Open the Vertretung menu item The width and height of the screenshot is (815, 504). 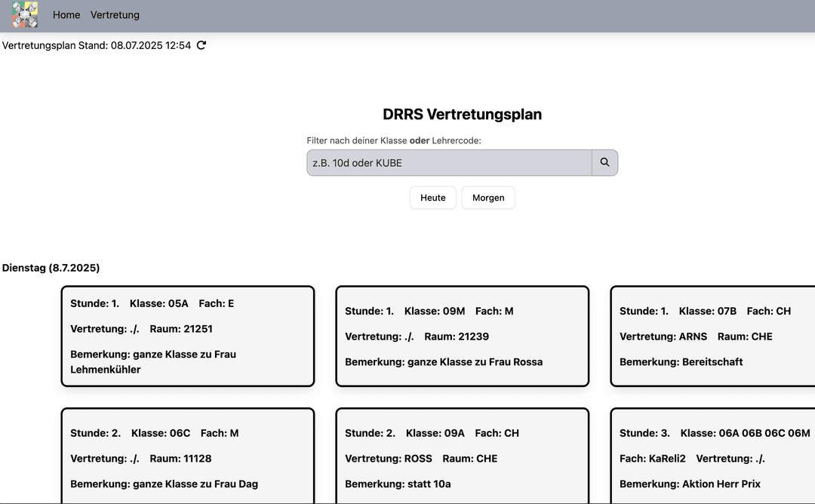tap(115, 14)
